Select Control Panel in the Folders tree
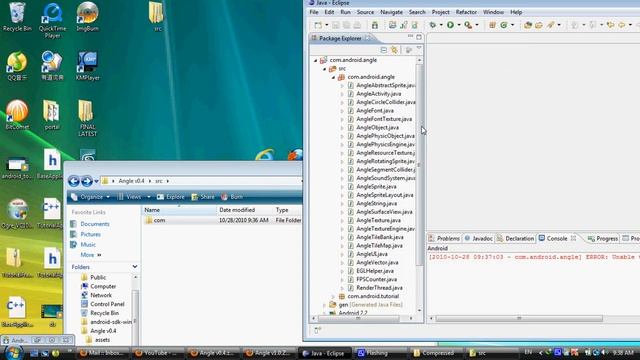The width and height of the screenshot is (640, 360). pos(107,304)
